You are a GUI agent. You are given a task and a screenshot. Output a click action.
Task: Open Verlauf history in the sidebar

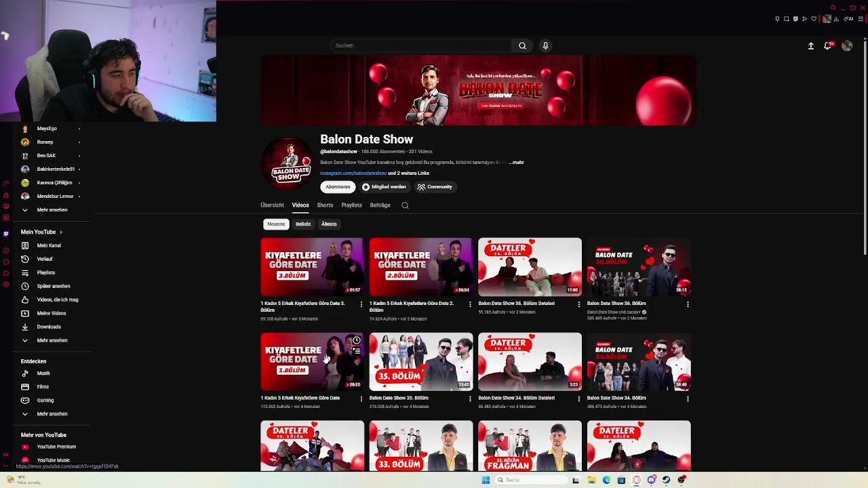click(x=50, y=259)
